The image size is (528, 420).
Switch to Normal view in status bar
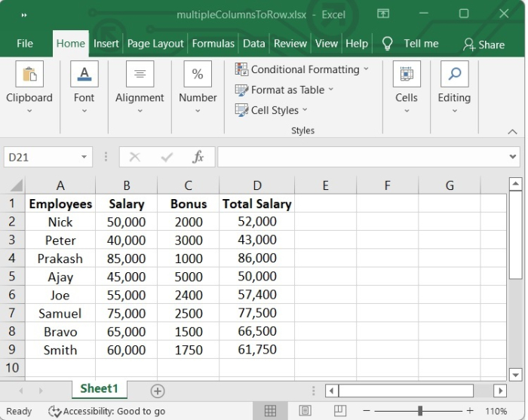(x=270, y=411)
